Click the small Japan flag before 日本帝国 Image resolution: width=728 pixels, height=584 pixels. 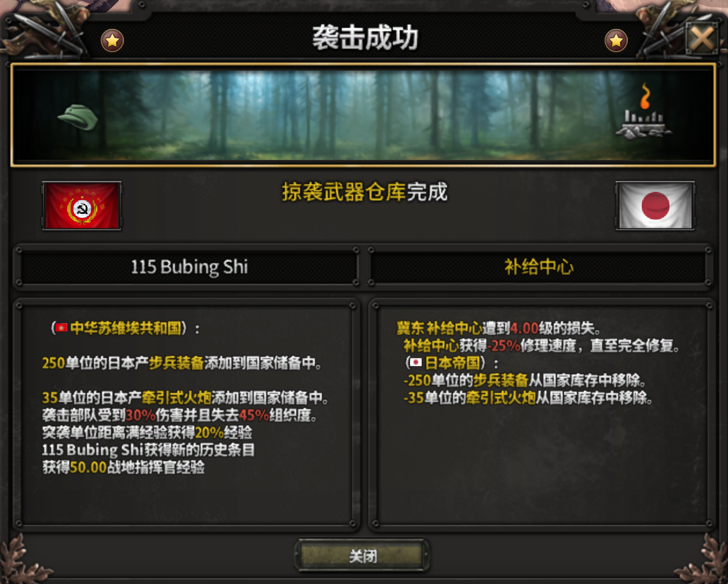pyautogui.click(x=415, y=363)
